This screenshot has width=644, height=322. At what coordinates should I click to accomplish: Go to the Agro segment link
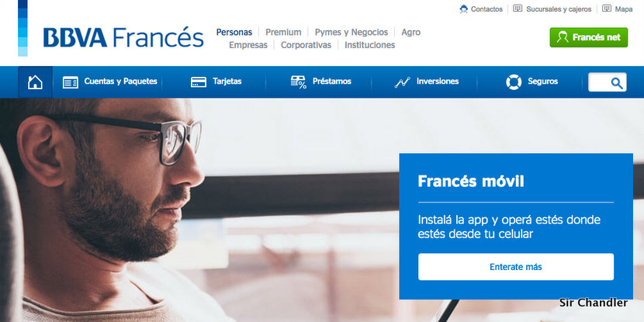pos(410,32)
